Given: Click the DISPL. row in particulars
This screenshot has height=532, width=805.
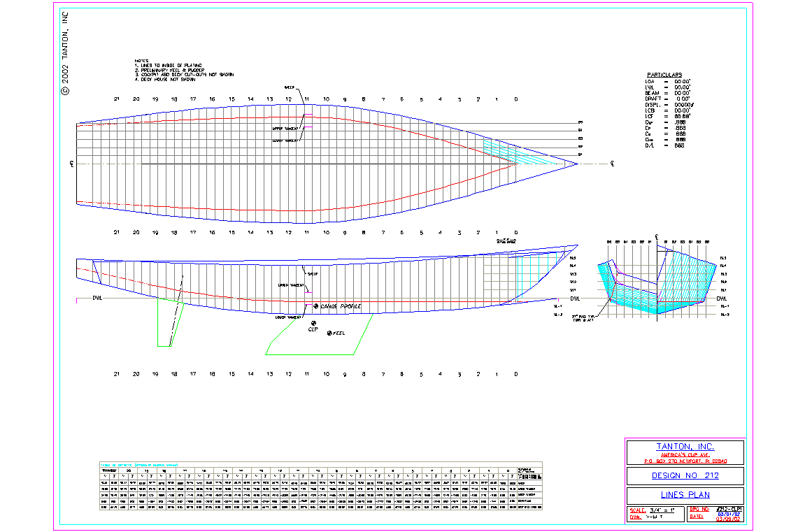Looking at the screenshot, I should pyautogui.click(x=670, y=105).
